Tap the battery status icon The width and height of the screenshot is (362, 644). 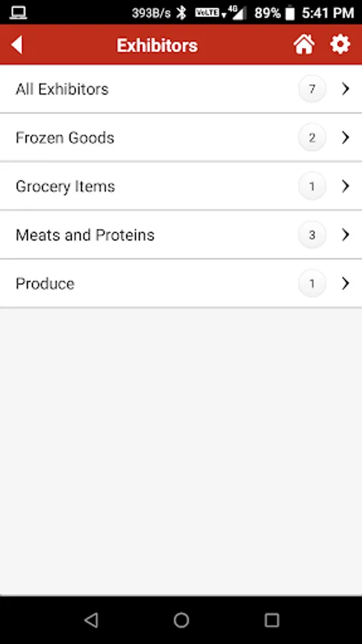(290, 13)
